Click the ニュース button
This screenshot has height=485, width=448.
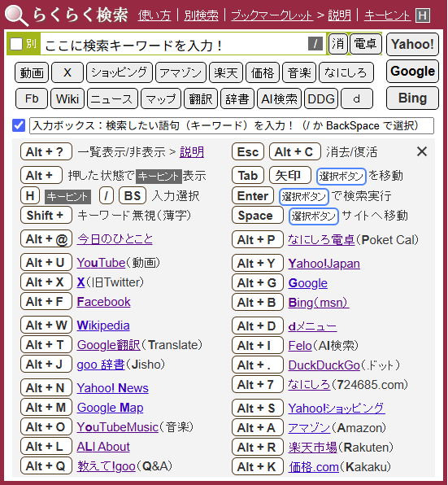[x=112, y=98]
